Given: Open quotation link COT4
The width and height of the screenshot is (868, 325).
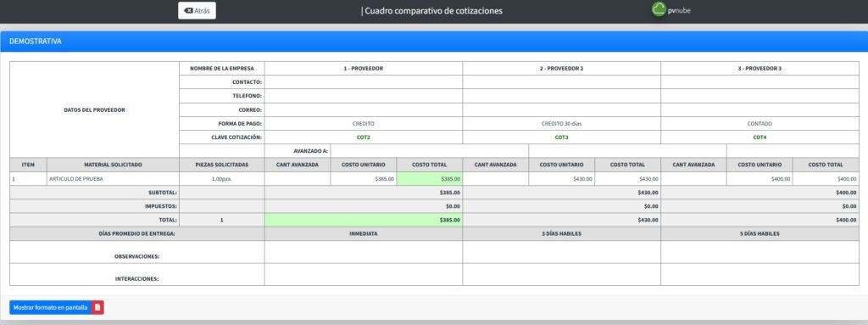Looking at the screenshot, I should point(759,137).
